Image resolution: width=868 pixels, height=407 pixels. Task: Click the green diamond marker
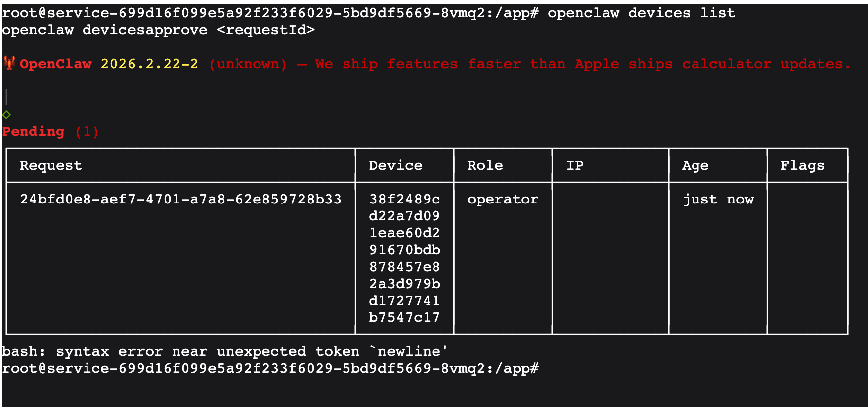pos(6,115)
